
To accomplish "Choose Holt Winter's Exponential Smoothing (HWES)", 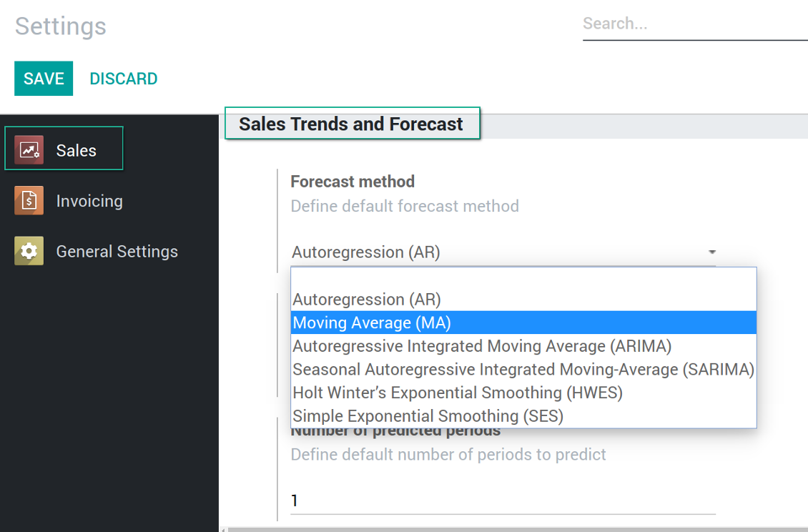I will (523, 393).
